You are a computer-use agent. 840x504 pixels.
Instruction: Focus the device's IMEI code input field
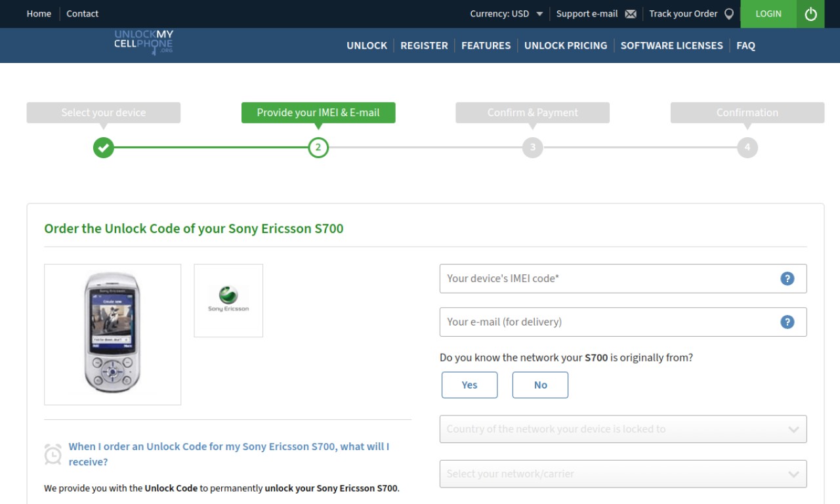point(623,278)
